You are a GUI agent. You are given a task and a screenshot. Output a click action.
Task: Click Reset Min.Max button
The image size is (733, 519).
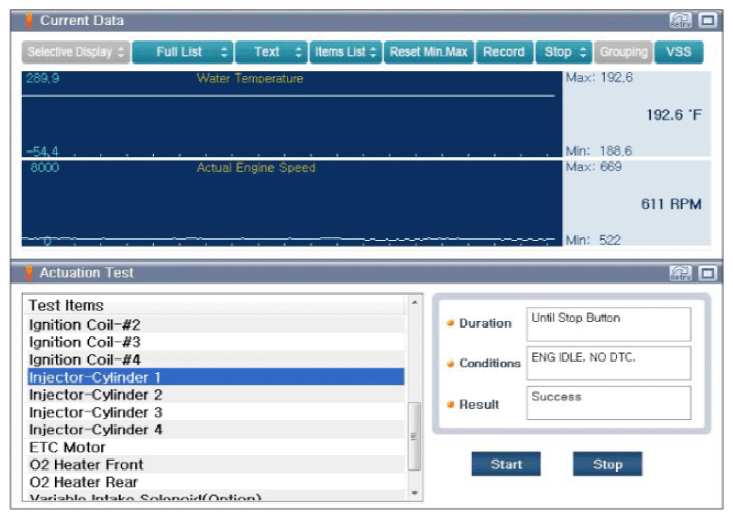pos(429,52)
